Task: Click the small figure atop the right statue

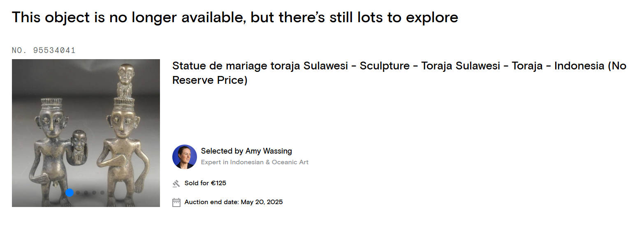Action: pos(124,80)
